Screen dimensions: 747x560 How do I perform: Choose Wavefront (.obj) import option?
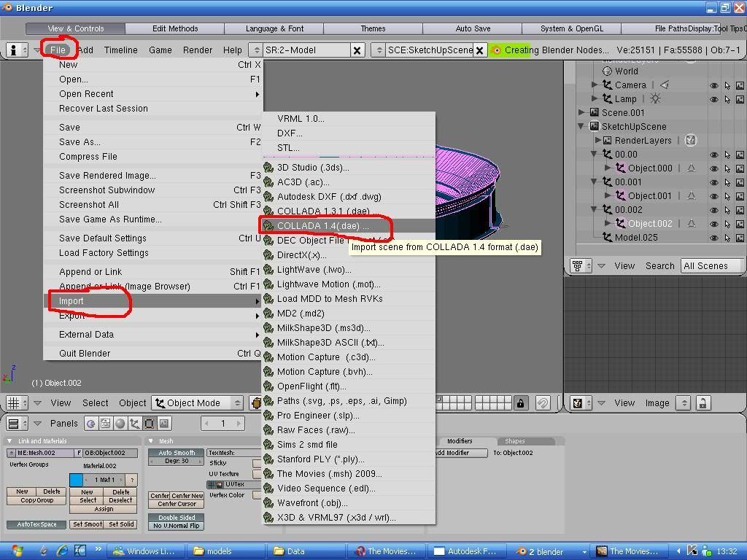point(348,503)
